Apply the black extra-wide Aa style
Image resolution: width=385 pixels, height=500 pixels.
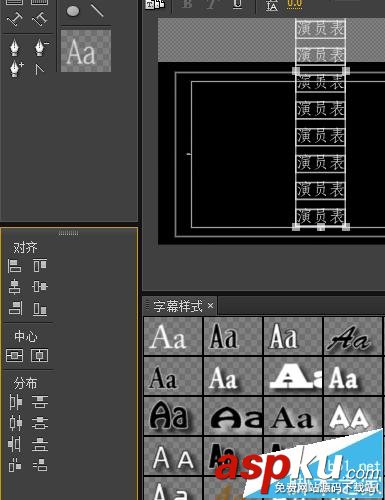click(x=233, y=416)
